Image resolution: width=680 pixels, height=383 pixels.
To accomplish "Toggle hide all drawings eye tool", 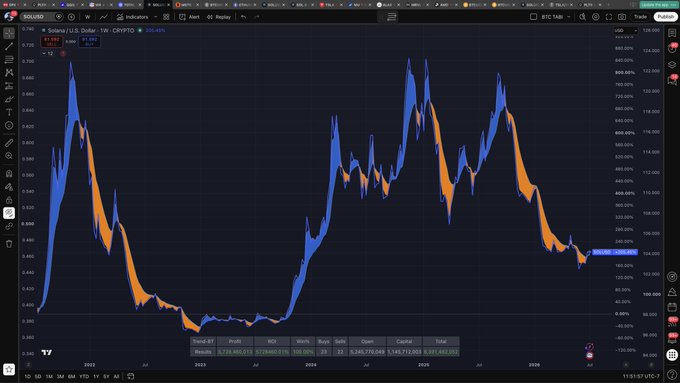I will point(9,213).
